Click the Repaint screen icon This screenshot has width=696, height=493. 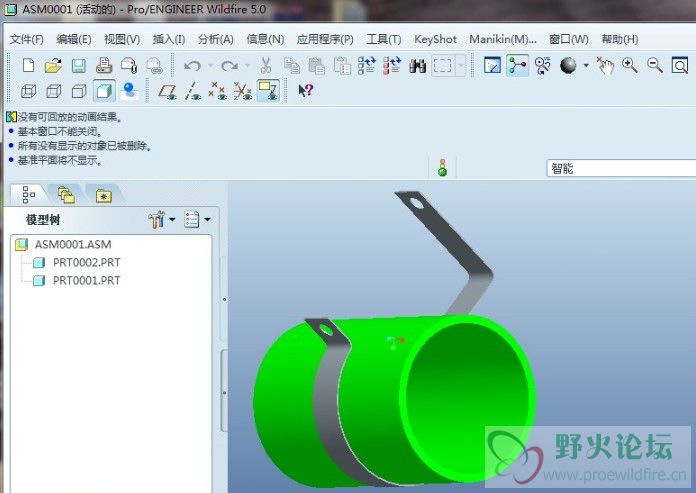[492, 66]
